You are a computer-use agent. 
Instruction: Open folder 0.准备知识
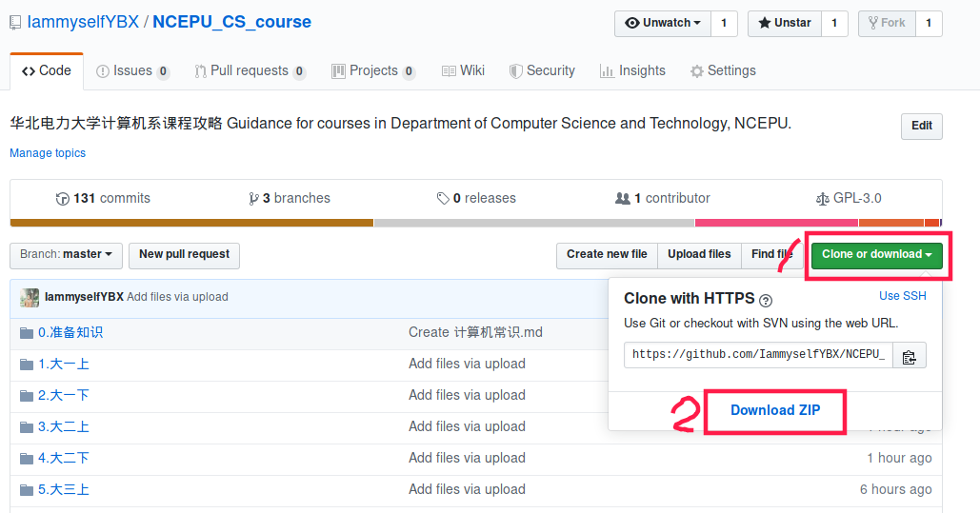pos(70,333)
